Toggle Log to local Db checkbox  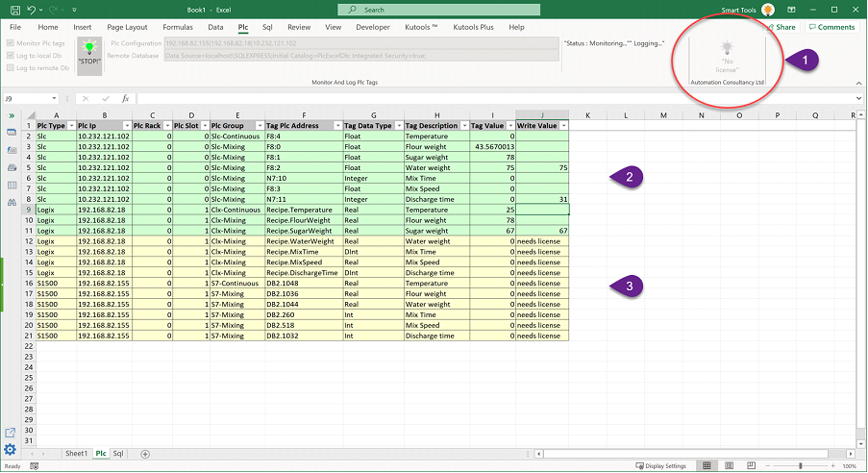point(10,56)
